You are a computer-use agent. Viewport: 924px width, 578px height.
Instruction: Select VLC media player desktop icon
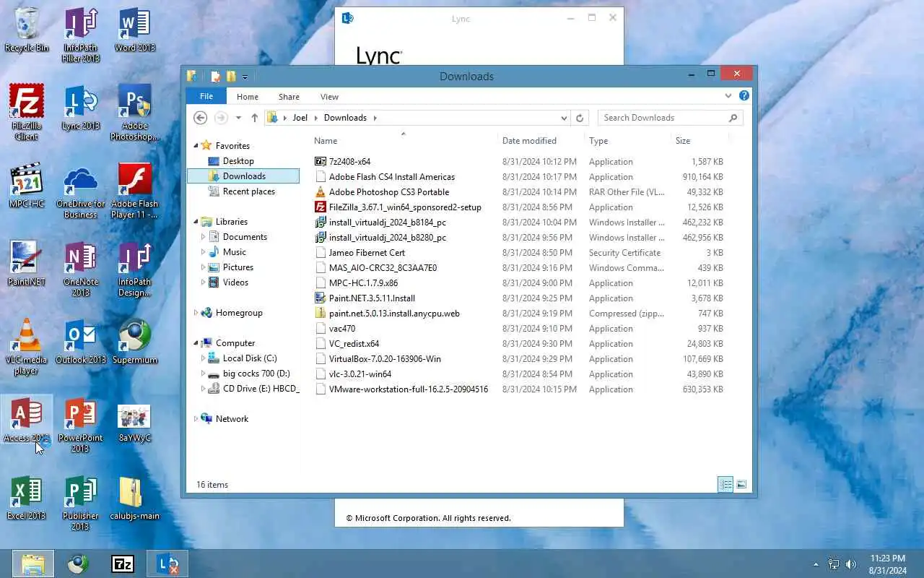point(27,347)
